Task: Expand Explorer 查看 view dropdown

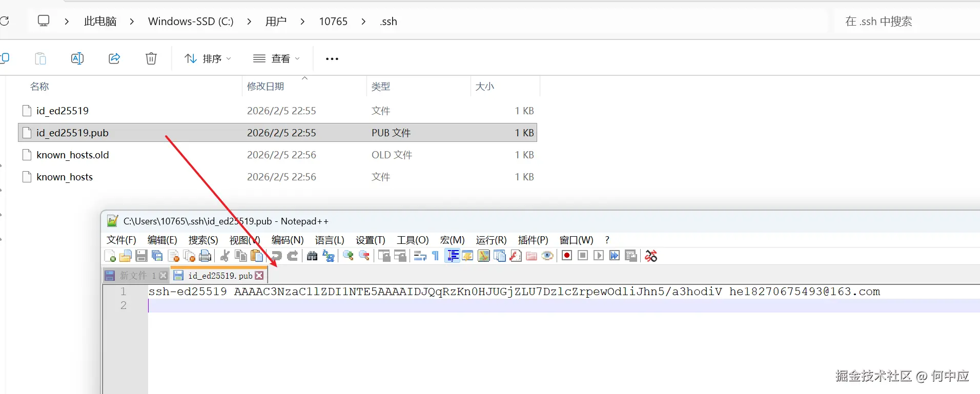Action: [x=277, y=58]
